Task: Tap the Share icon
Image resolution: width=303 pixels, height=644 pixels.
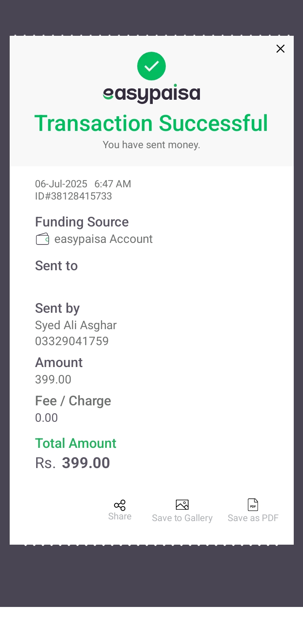Action: pos(120,505)
